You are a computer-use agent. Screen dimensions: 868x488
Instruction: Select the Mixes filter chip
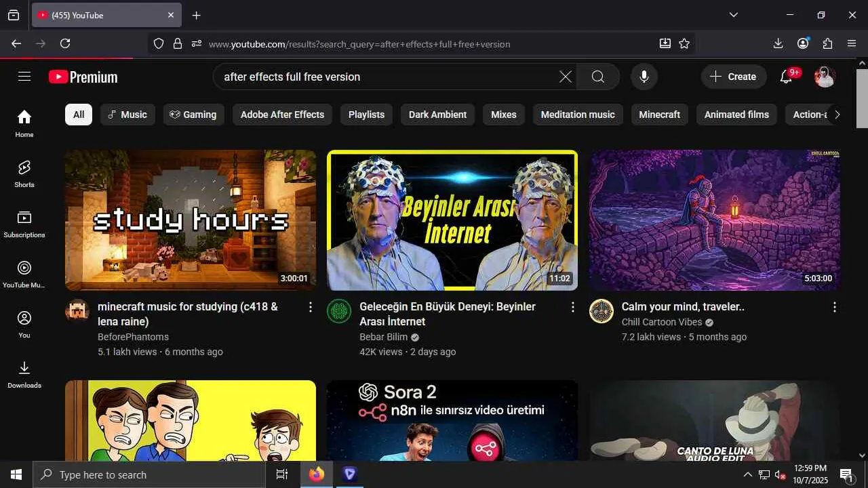click(x=504, y=115)
